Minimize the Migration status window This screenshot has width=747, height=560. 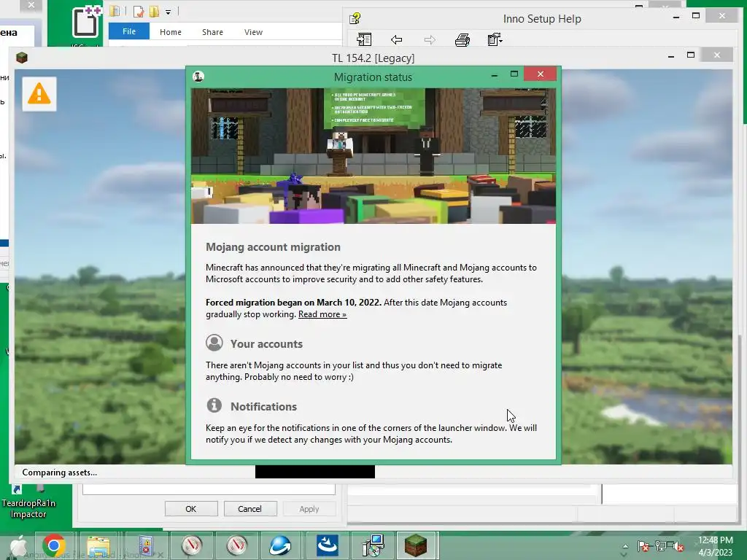(495, 75)
